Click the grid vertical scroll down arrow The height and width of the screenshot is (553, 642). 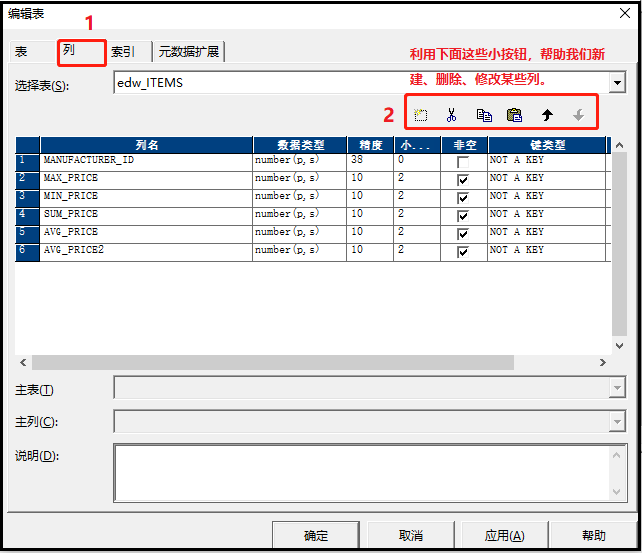pos(619,346)
